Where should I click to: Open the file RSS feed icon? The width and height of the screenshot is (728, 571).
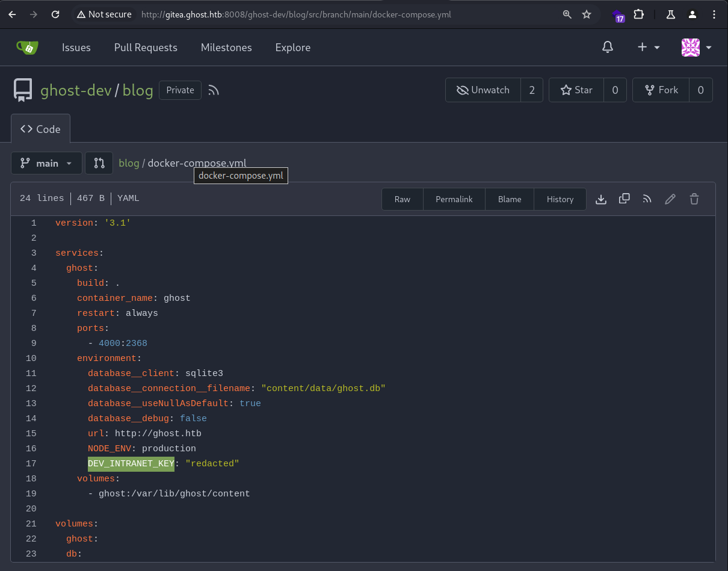[647, 199]
